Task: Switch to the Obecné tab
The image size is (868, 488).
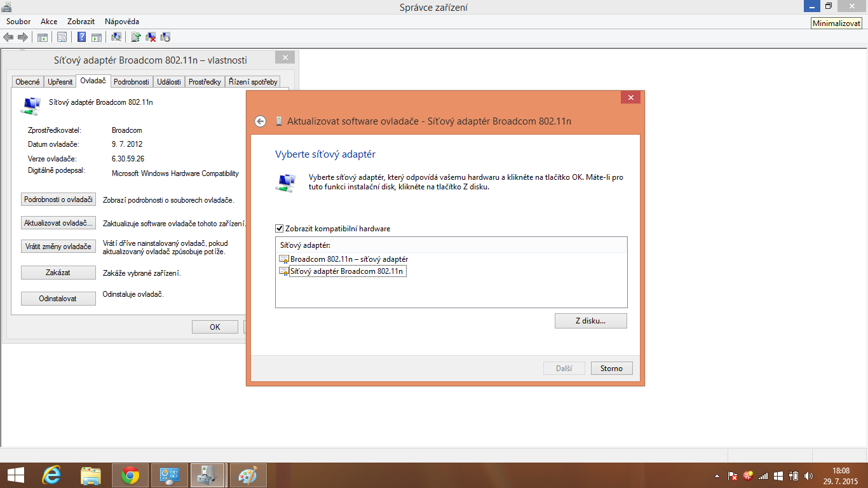Action: click(x=28, y=82)
